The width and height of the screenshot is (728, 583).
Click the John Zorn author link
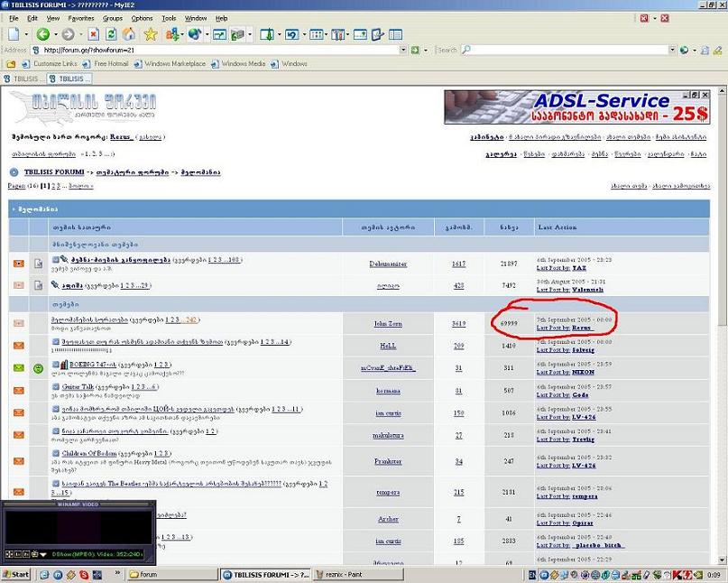[x=388, y=323]
